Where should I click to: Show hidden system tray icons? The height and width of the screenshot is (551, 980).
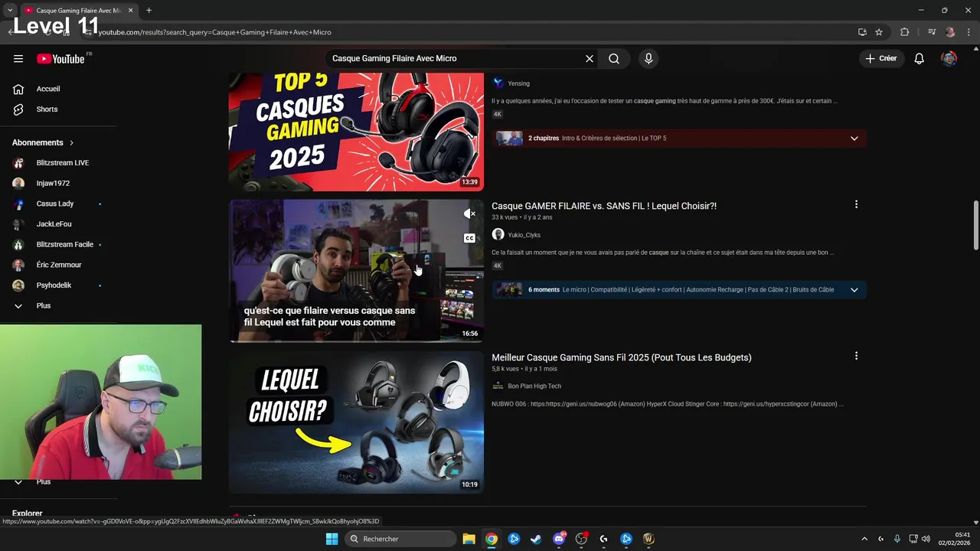pyautogui.click(x=864, y=539)
